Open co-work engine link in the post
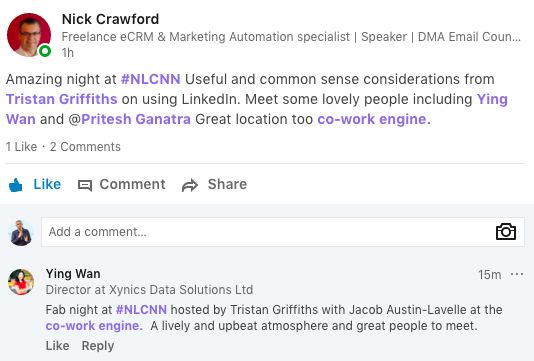The height and width of the screenshot is (361, 534). click(x=374, y=119)
